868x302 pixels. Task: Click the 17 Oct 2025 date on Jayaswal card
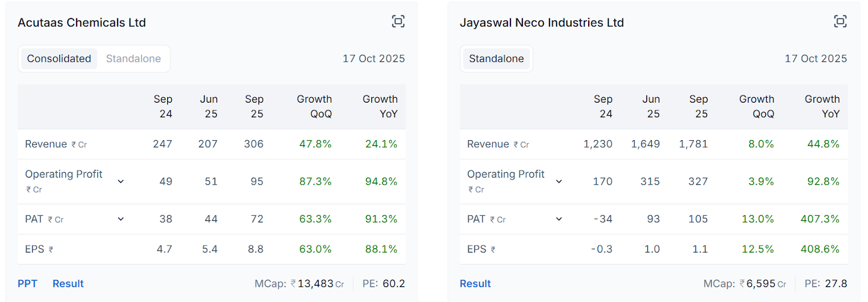click(x=816, y=59)
